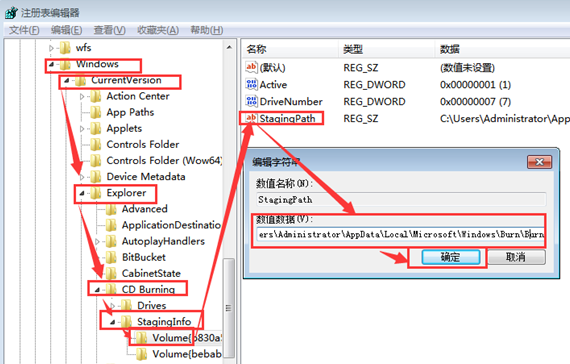
Task: Click the ApplicationDestinations folder icon
Action: (111, 225)
